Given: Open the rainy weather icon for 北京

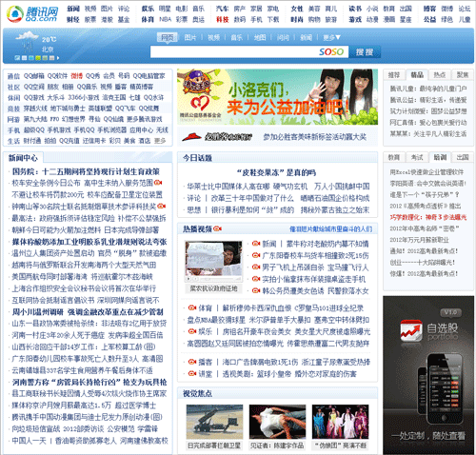Looking at the screenshot, I should point(28,42).
